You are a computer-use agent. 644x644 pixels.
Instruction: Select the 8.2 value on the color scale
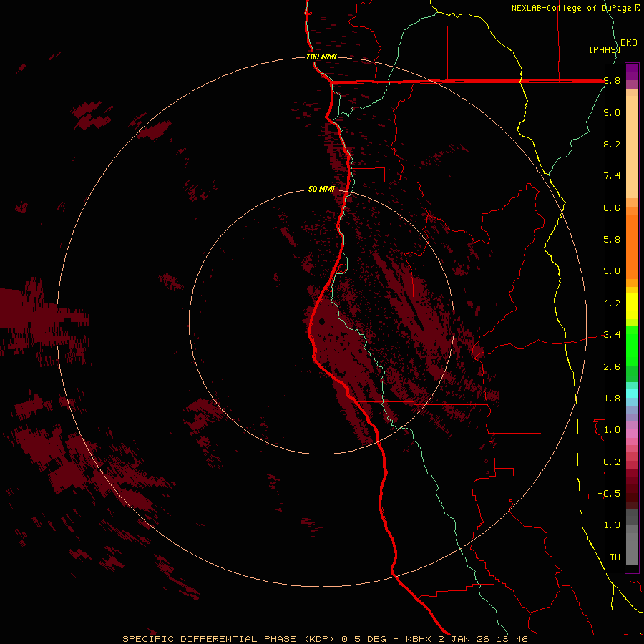pyautogui.click(x=612, y=144)
